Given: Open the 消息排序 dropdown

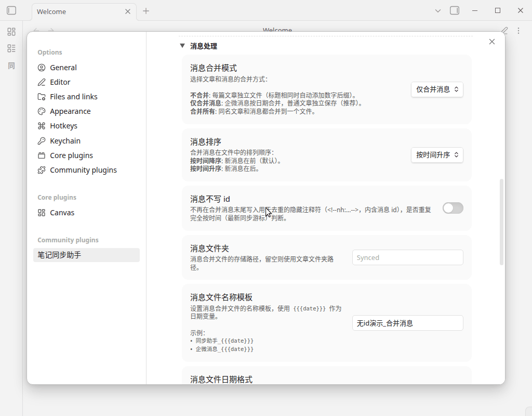Looking at the screenshot, I should 437,155.
